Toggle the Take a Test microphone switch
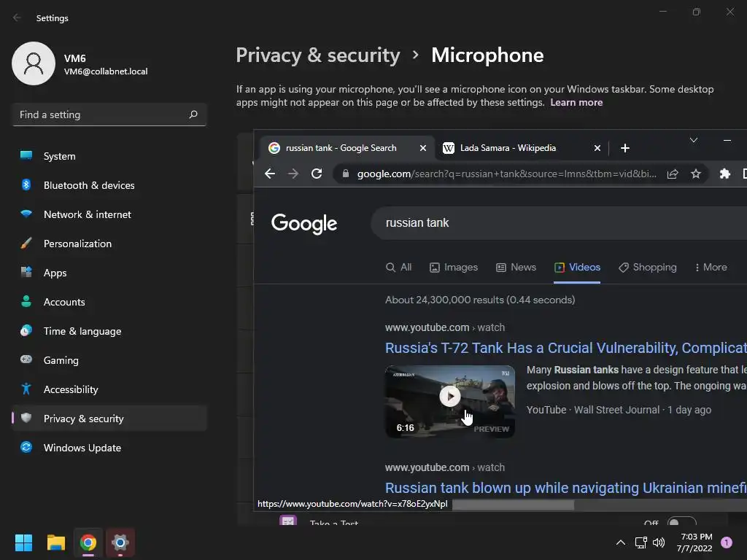 681,521
